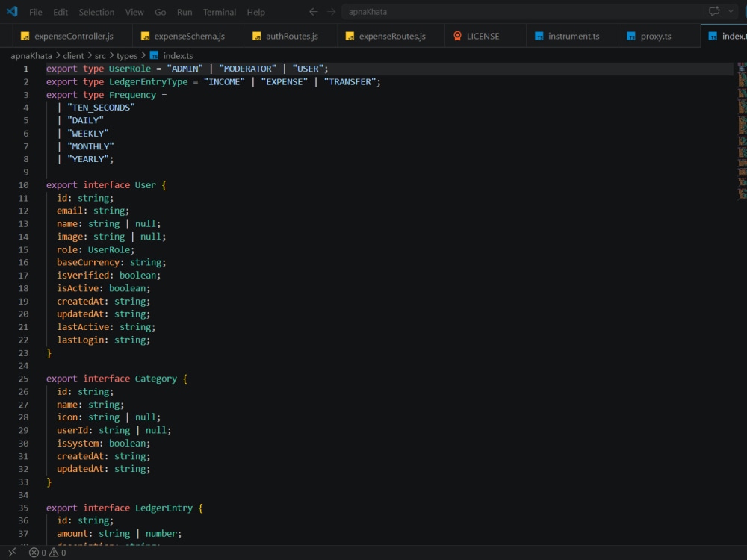Image resolution: width=747 pixels, height=560 pixels.
Task: Switch to instrument.ts tab
Action: tap(573, 36)
